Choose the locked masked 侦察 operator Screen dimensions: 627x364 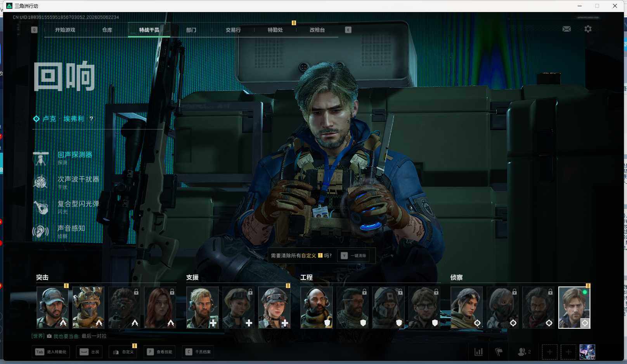click(x=502, y=307)
